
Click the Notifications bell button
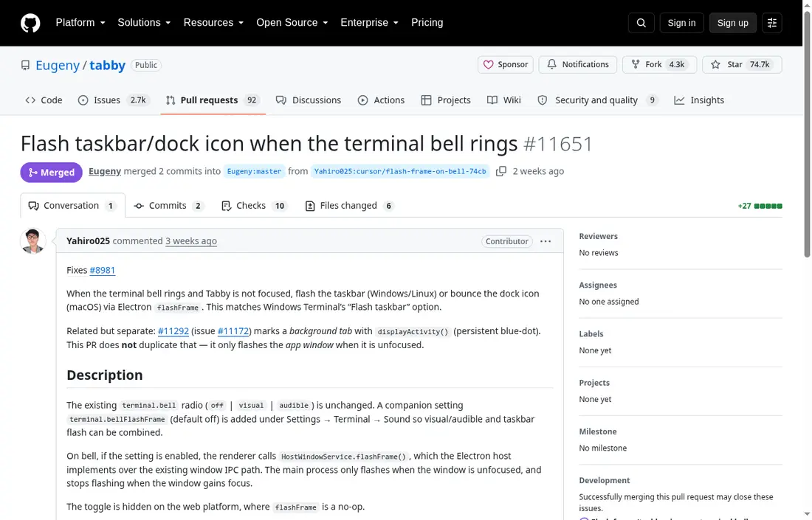pos(577,65)
